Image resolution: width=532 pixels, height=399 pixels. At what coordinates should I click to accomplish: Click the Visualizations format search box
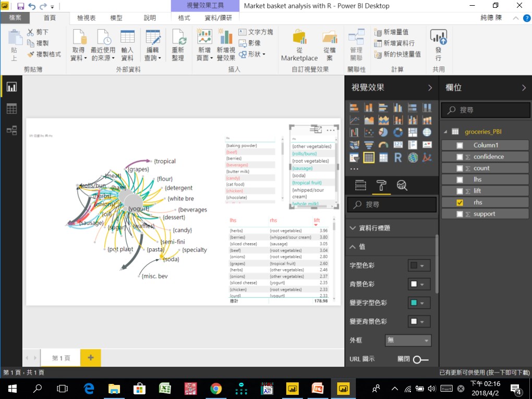tap(392, 204)
